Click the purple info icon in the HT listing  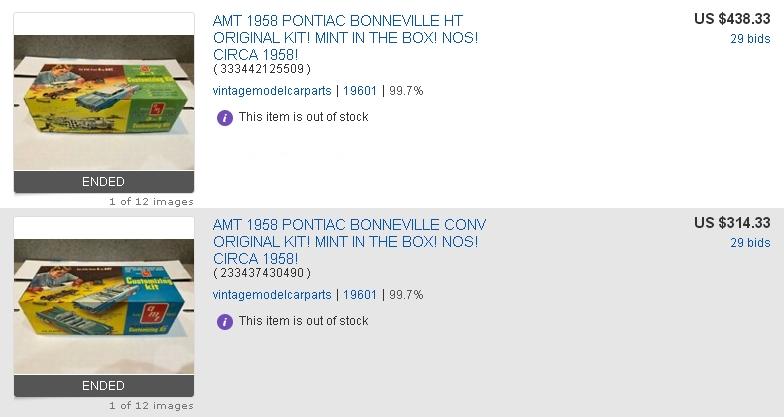pyautogui.click(x=224, y=118)
